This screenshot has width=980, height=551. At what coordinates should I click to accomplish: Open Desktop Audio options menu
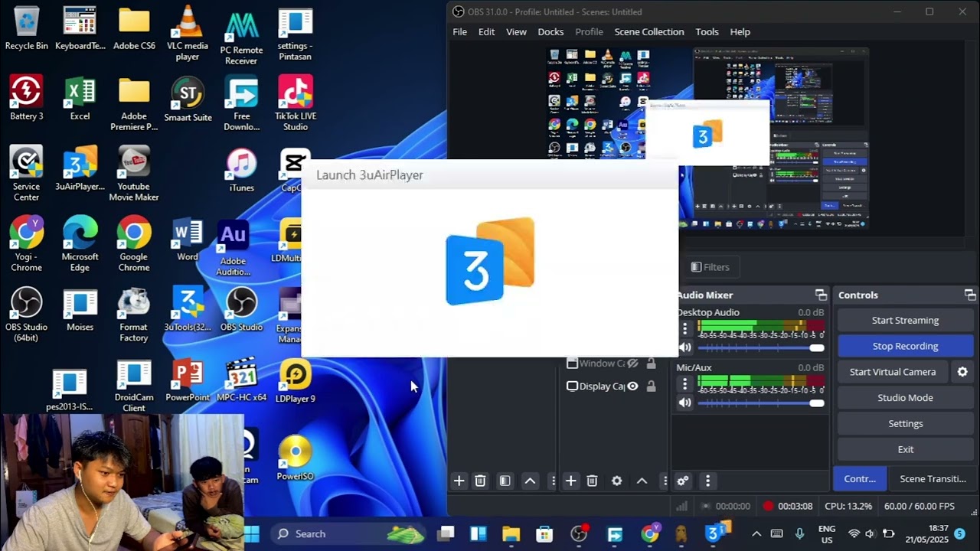(685, 329)
